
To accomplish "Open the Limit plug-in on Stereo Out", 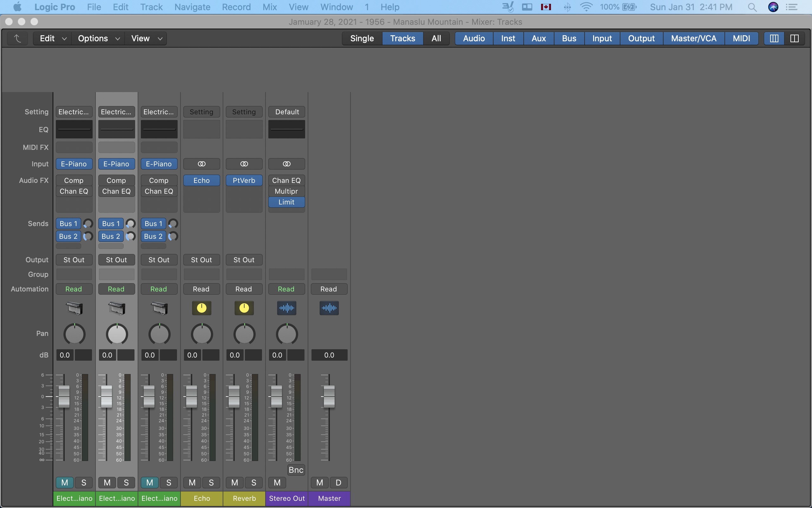I will pyautogui.click(x=286, y=202).
